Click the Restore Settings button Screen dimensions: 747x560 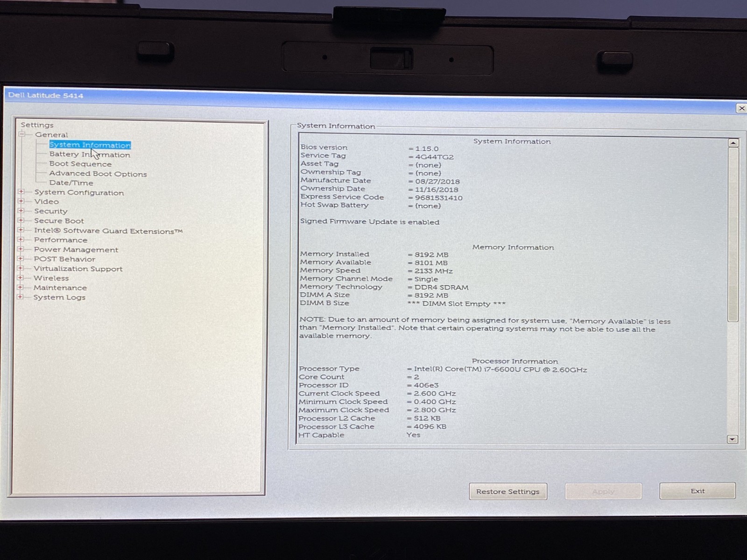508,491
